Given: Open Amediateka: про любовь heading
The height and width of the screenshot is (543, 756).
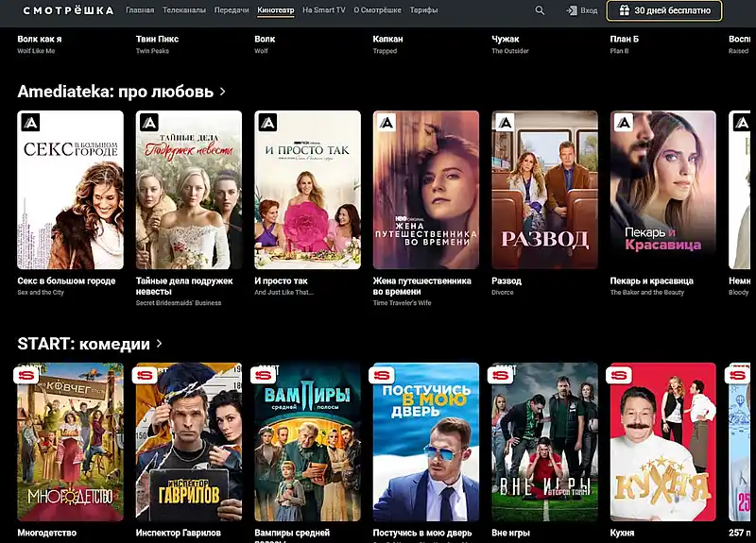Looking at the screenshot, I should [x=115, y=92].
